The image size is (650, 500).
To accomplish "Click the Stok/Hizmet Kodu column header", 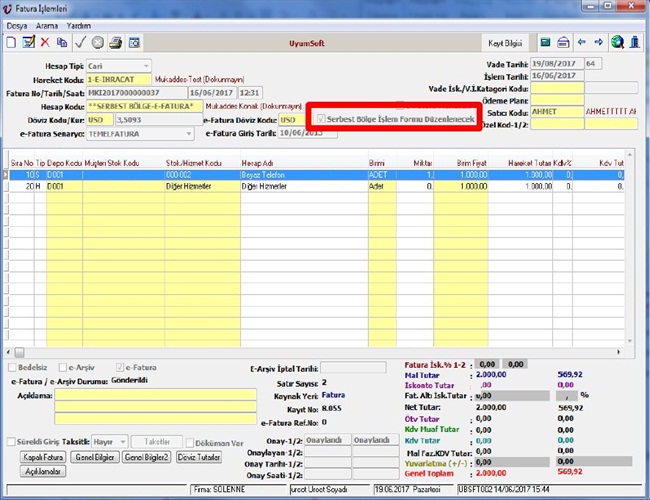I will (194, 163).
